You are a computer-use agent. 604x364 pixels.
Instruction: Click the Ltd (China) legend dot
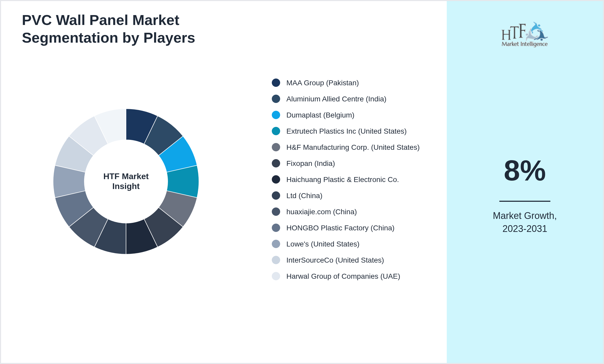[276, 196]
